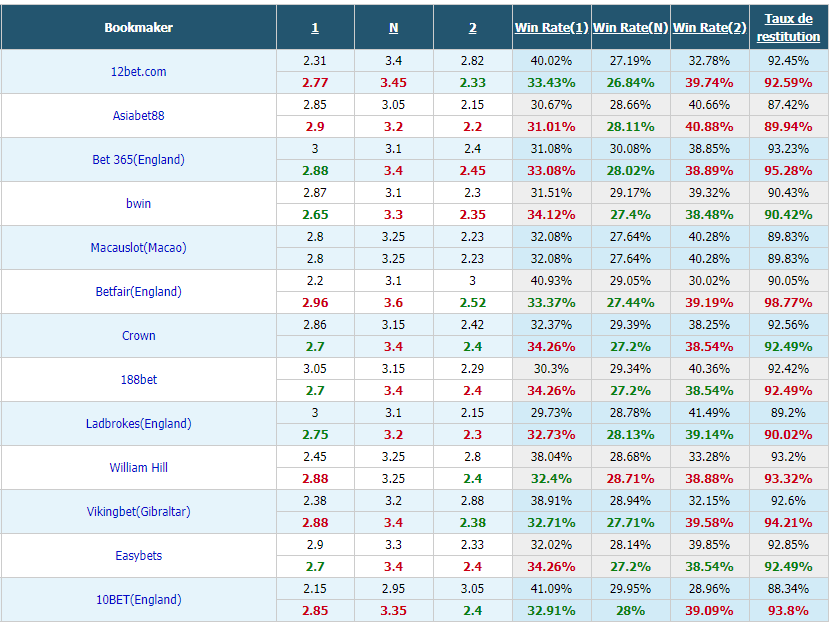Click Asiabet88 win rate 31.01%
The width and height of the screenshot is (830, 622).
(x=552, y=127)
